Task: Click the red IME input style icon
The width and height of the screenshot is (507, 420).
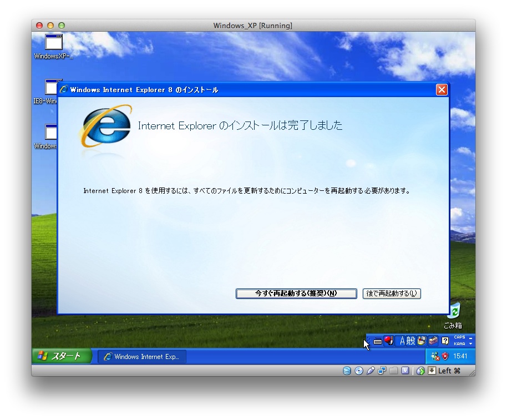Action: pyautogui.click(x=389, y=341)
